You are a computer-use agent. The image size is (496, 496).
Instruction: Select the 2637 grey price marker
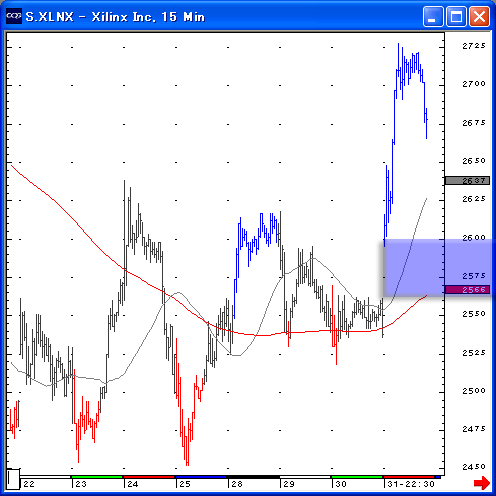click(467, 181)
